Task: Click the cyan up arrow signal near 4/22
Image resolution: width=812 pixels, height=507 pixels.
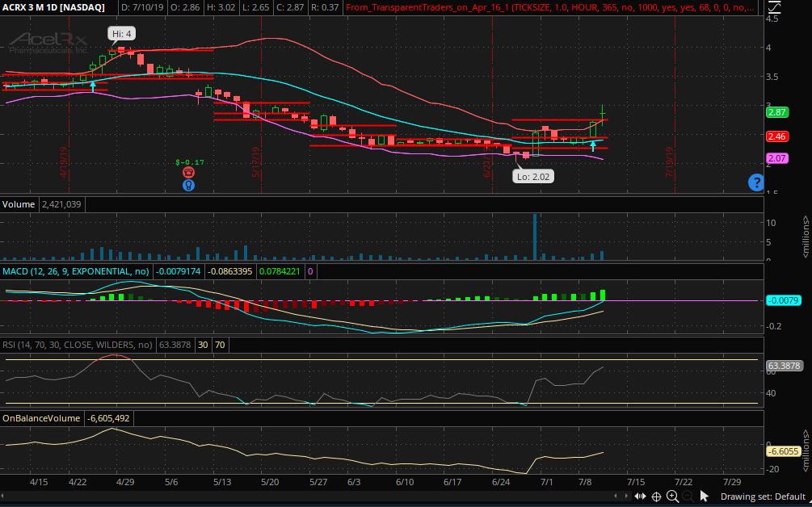Action: coord(93,86)
